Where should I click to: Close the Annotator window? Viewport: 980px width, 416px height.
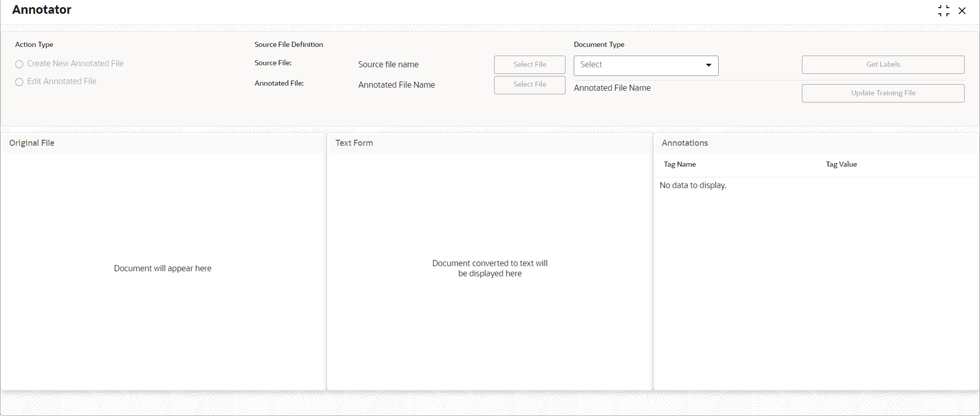pyautogui.click(x=962, y=11)
